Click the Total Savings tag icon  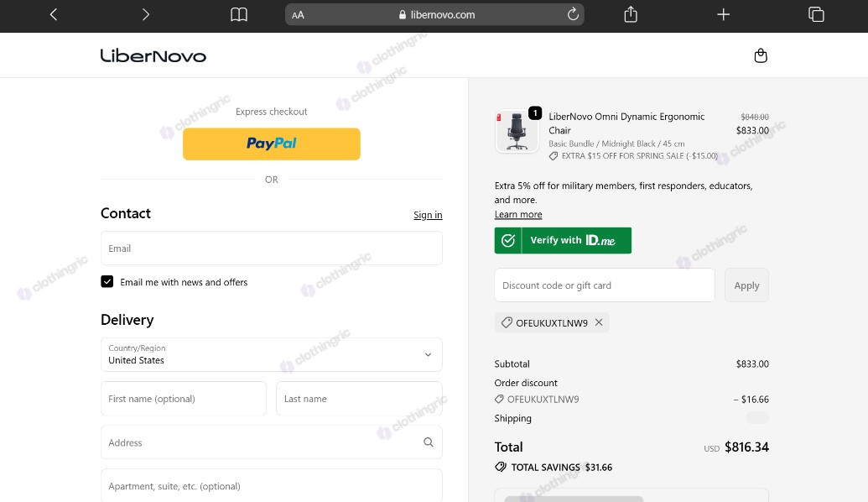(x=501, y=467)
